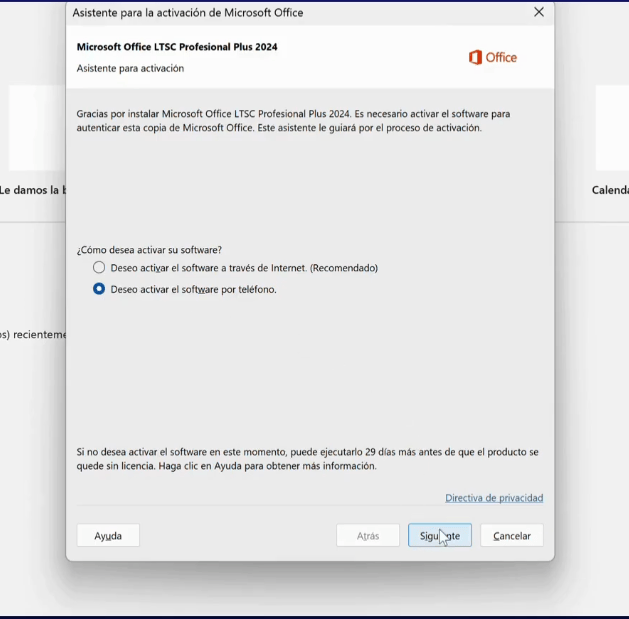Close the Office activation wizard dialog
The image size is (629, 619).
539,12
